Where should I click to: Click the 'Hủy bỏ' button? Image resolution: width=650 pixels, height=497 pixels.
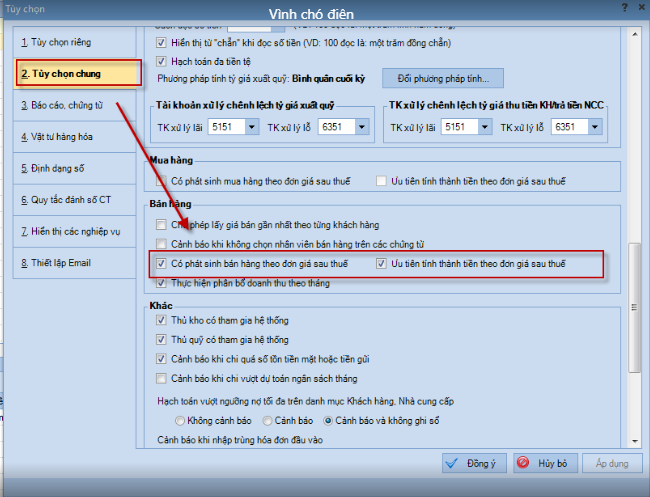(x=546, y=463)
